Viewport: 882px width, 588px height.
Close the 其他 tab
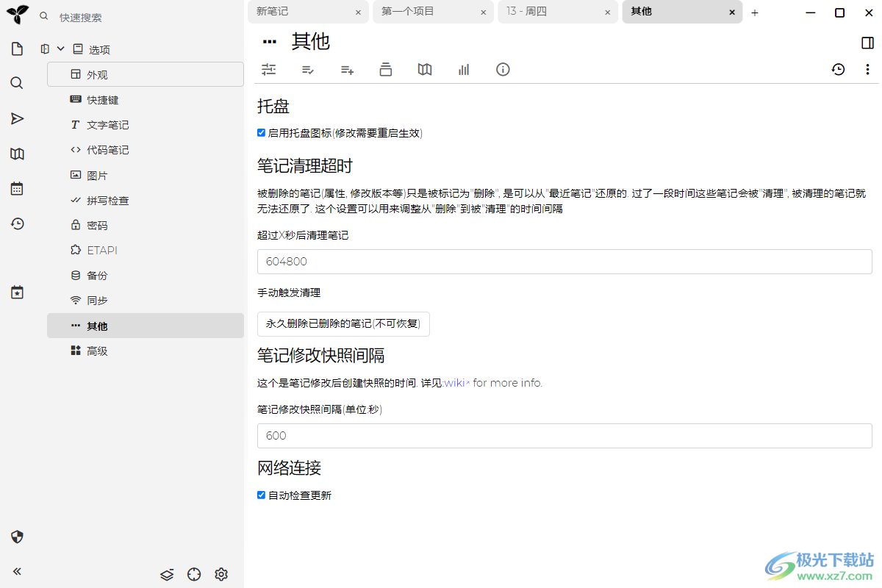click(x=732, y=12)
